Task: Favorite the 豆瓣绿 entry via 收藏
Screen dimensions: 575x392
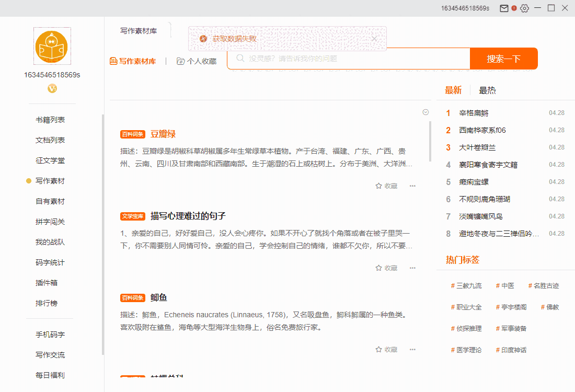Action: click(386, 186)
